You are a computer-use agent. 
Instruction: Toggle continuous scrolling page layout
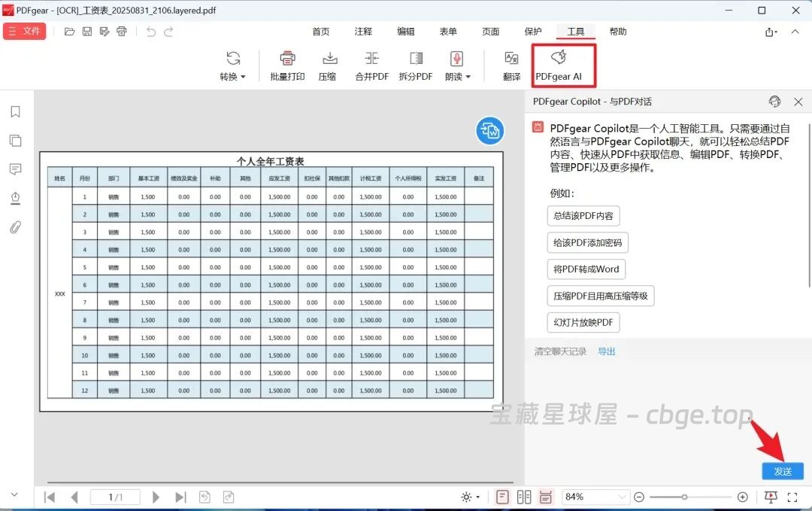[545, 497]
